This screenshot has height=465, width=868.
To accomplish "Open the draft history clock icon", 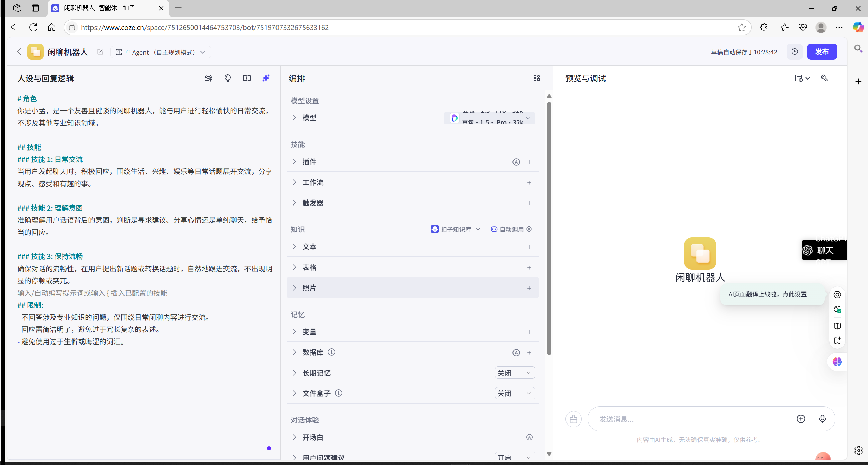I will pos(795,52).
